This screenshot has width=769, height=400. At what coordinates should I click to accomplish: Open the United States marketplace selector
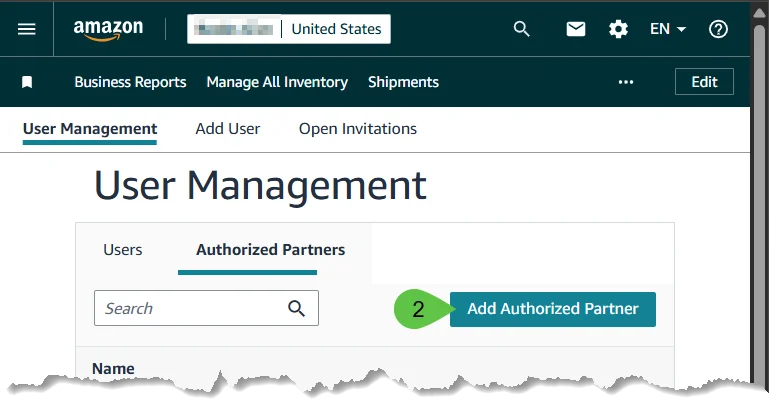point(289,29)
